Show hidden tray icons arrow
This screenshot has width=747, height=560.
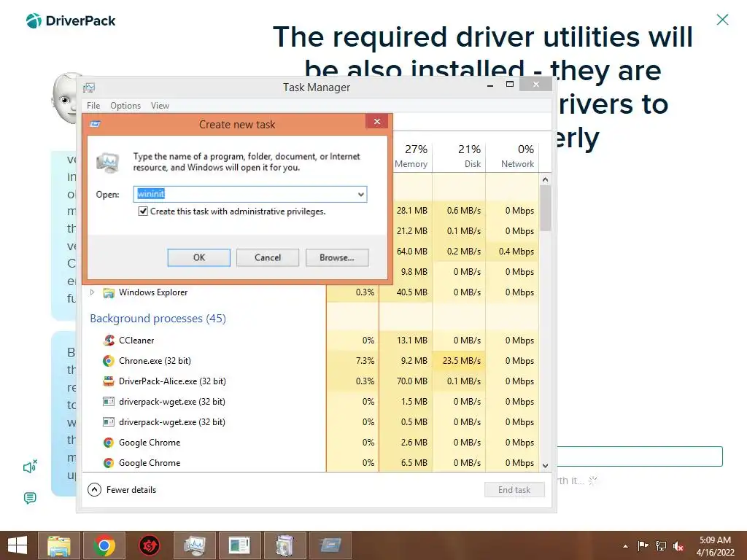[625, 546]
